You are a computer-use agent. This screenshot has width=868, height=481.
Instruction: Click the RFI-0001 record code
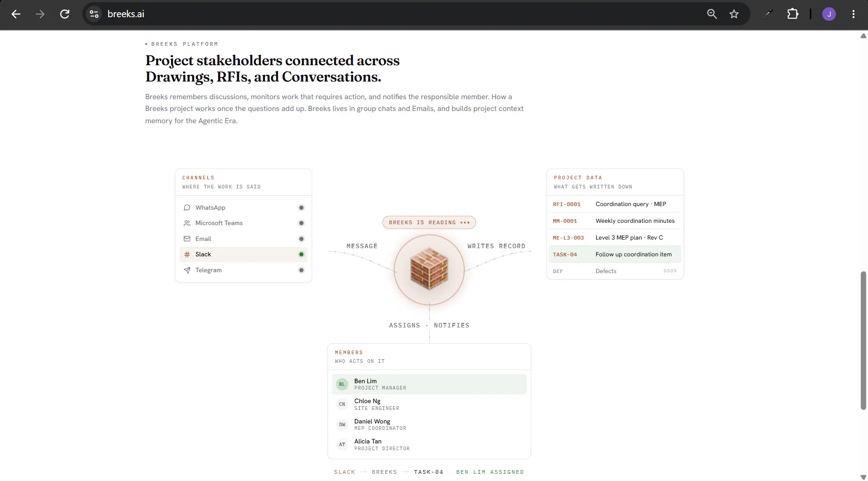[567, 204]
